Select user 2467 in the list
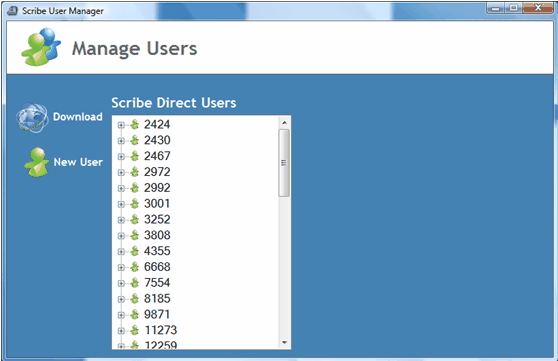The height and width of the screenshot is (361, 558). point(157,156)
